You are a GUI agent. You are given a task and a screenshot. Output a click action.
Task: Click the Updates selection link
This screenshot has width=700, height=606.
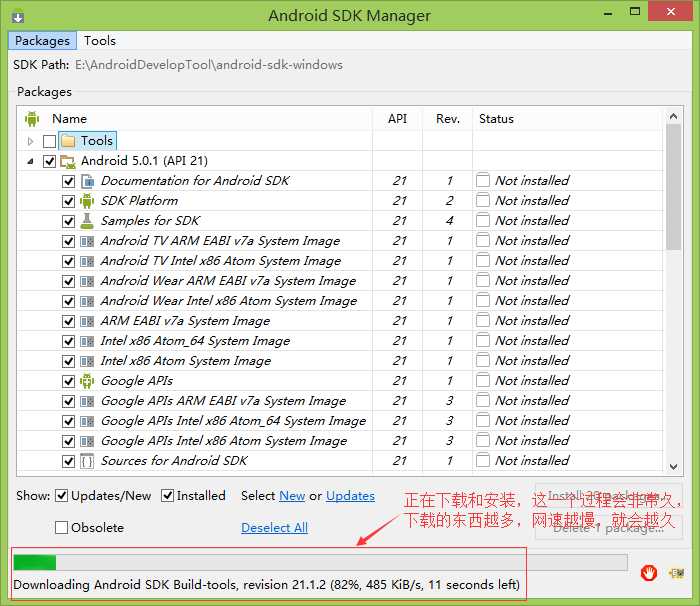click(x=350, y=496)
